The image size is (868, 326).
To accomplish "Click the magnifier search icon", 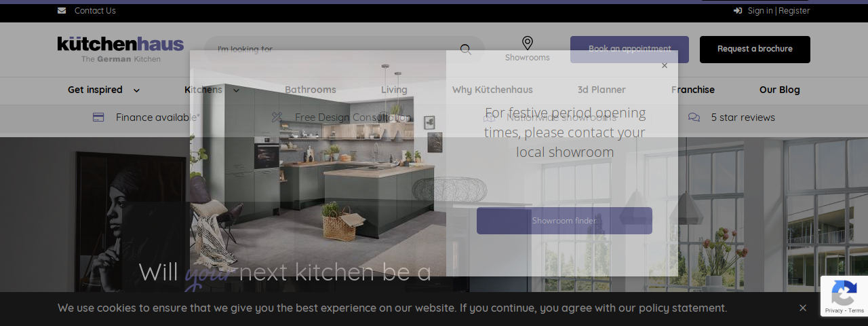I will (x=466, y=50).
